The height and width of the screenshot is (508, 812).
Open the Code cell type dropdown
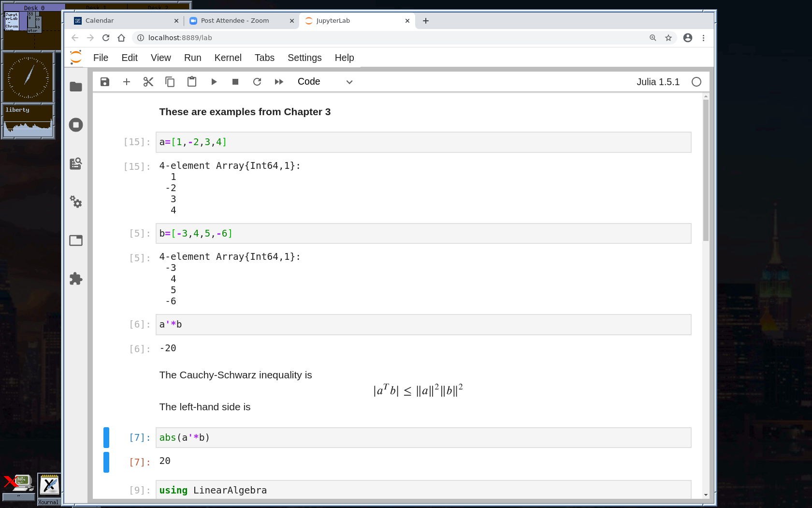tap(325, 82)
